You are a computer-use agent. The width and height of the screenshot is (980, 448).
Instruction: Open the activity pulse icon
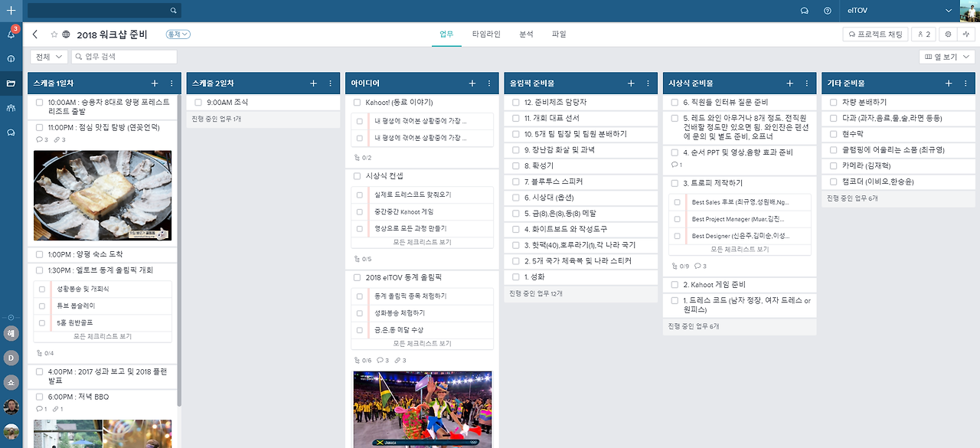[x=966, y=34]
